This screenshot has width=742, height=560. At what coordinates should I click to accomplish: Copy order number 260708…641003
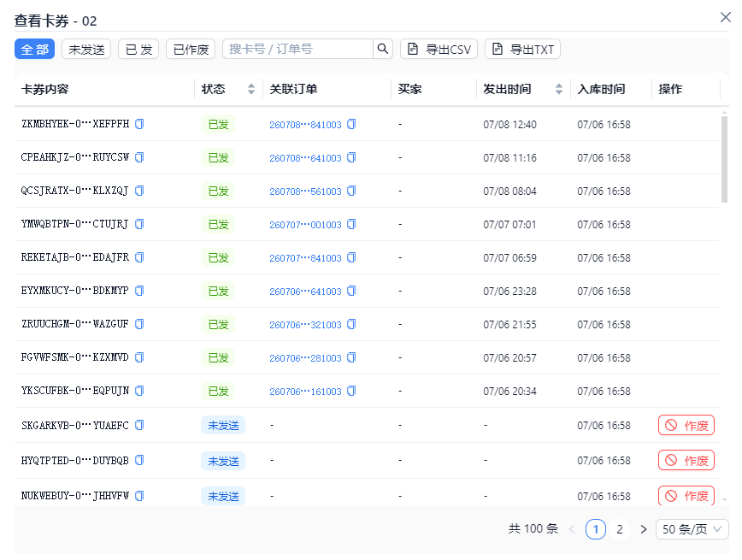(351, 157)
